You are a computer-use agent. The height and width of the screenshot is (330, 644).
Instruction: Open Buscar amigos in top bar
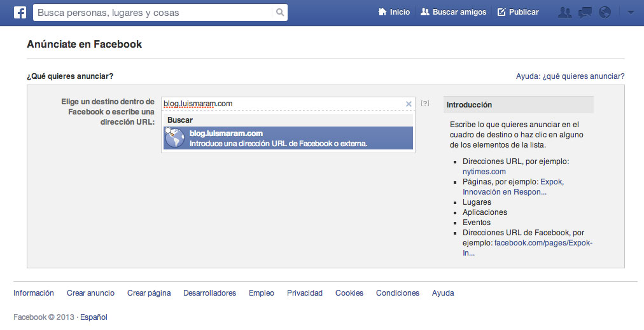click(453, 12)
